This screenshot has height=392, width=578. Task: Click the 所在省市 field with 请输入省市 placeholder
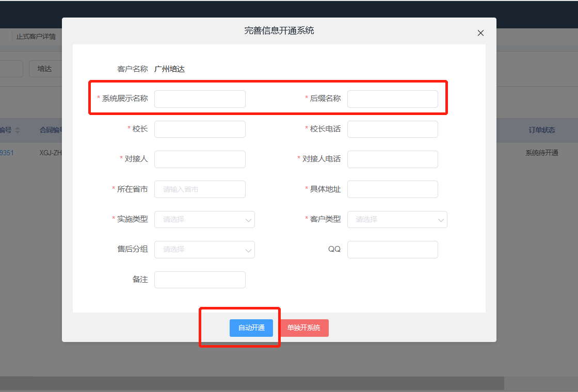point(200,189)
